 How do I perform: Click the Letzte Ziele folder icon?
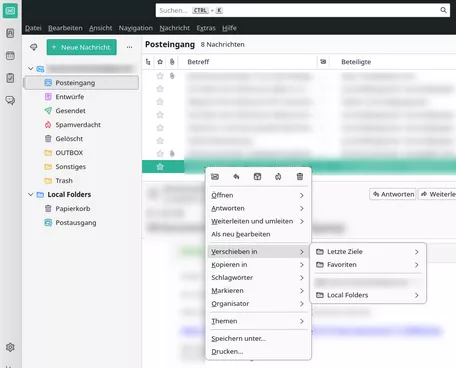(320, 252)
